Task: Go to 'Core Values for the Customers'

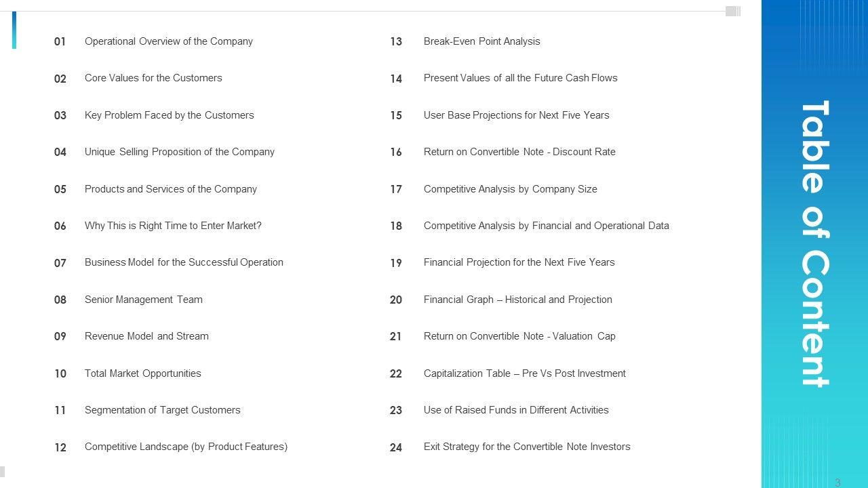Action: [153, 78]
